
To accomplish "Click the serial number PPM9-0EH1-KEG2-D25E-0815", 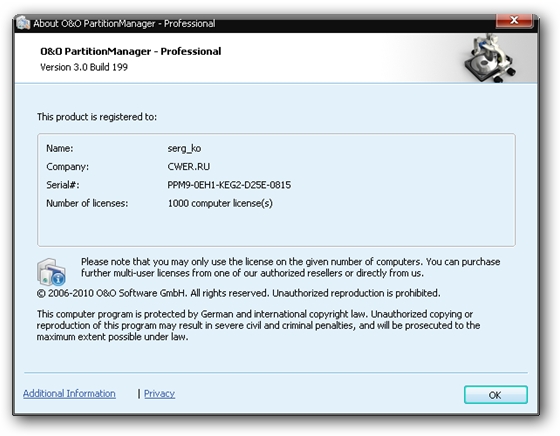I will (229, 185).
